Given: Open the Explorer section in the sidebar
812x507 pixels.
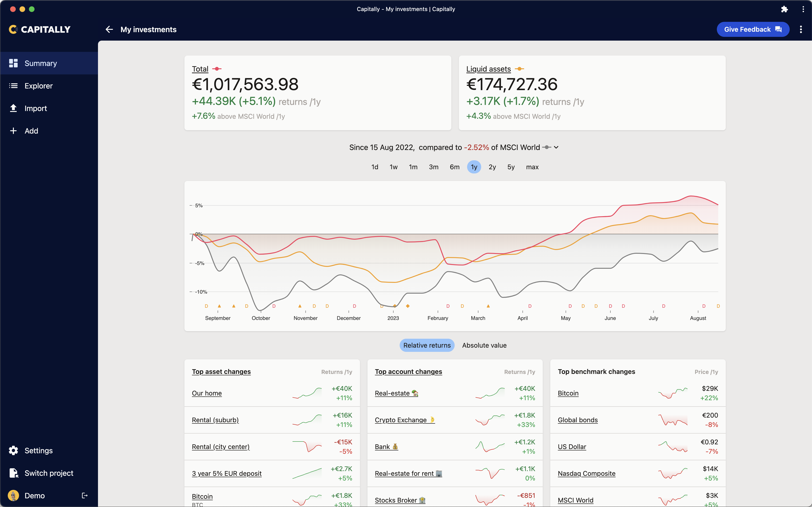Looking at the screenshot, I should tap(39, 86).
